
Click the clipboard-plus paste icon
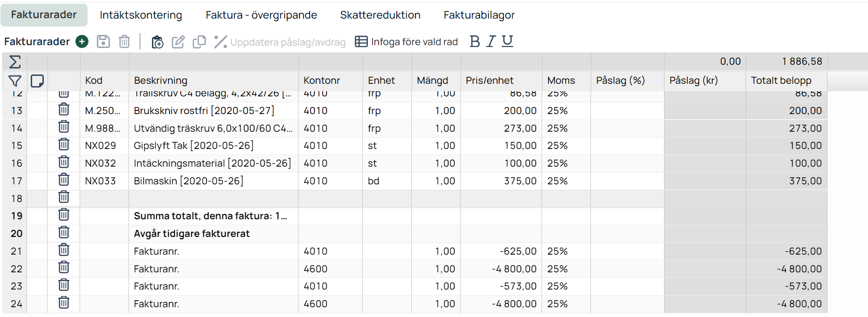(157, 42)
